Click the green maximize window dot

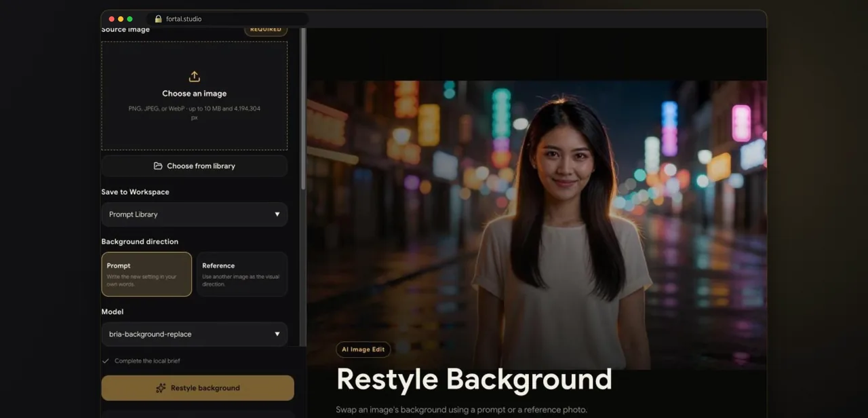pyautogui.click(x=130, y=19)
